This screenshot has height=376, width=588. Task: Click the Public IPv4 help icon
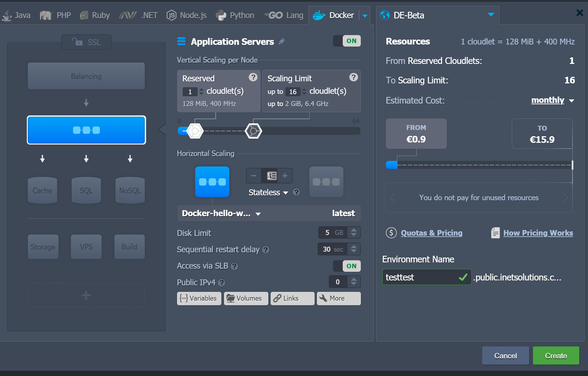tap(222, 283)
